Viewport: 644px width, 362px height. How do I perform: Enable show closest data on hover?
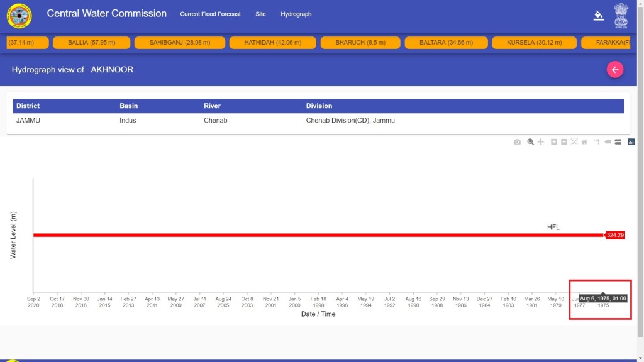click(608, 142)
